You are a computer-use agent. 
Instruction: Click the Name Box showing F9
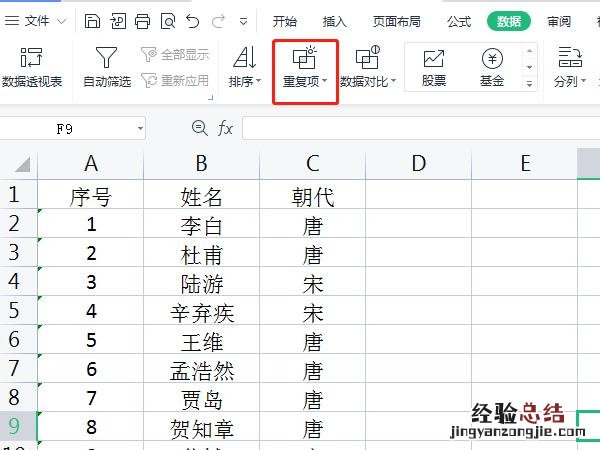[64, 129]
